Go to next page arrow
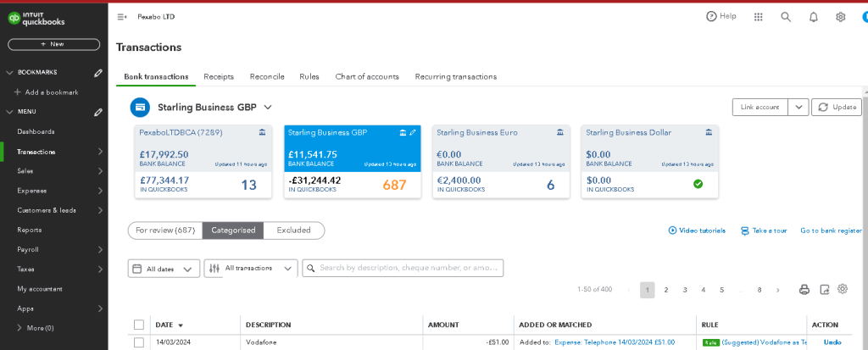 click(x=778, y=290)
